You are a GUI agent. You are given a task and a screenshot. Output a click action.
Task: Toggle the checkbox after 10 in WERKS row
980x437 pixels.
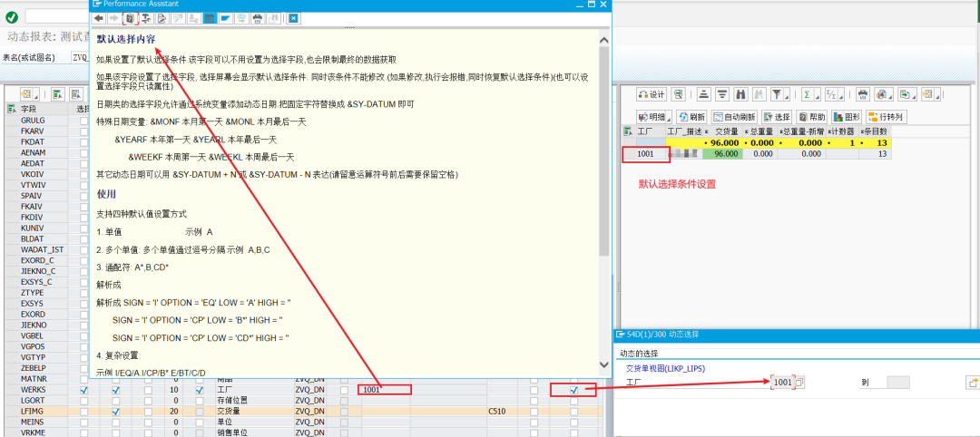200,390
